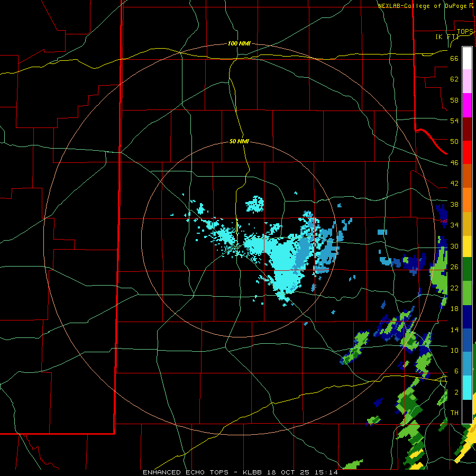Screen dimensions: 476x476
Task: Click the "NEXLAB-College of DuPage" credit text
Action: 423,6
